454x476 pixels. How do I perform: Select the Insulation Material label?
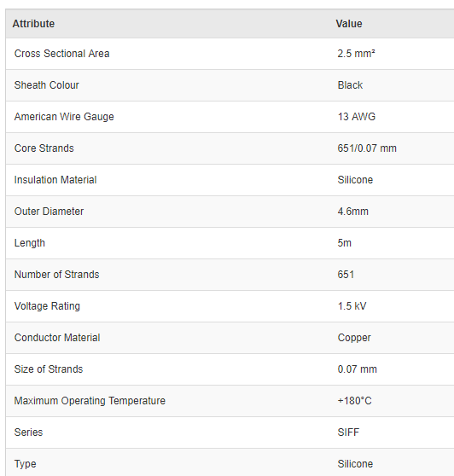click(55, 180)
